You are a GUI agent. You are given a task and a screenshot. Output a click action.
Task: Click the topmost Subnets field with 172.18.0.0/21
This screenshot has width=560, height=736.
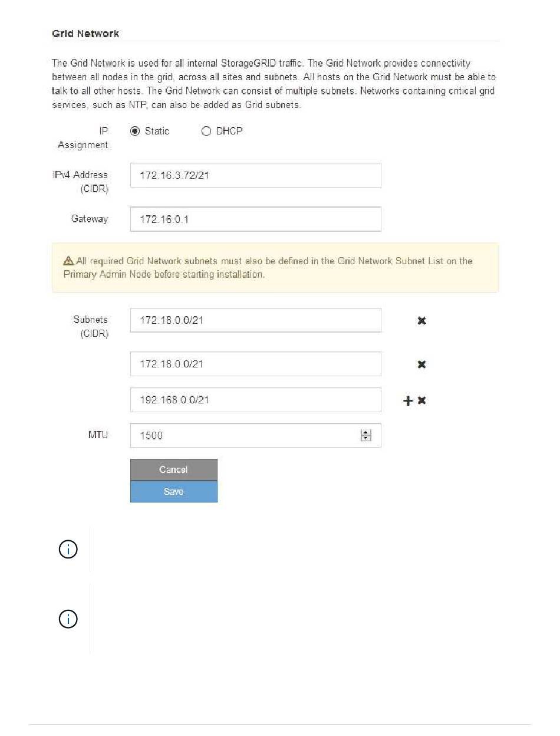click(255, 320)
